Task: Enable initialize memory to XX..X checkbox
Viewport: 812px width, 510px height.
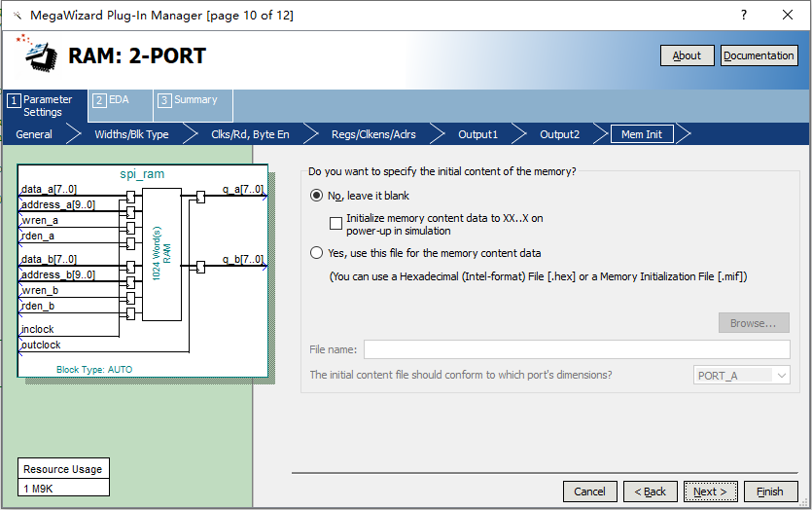Action: (x=336, y=224)
